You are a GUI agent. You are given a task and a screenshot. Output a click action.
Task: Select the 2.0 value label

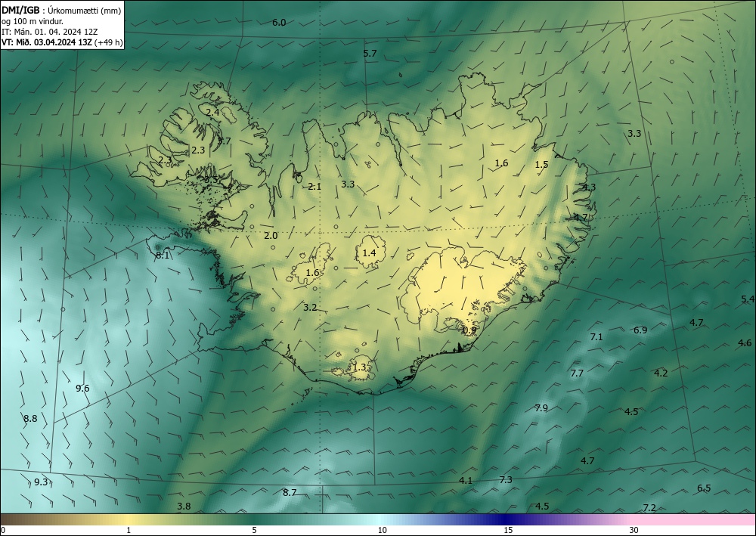271,236
